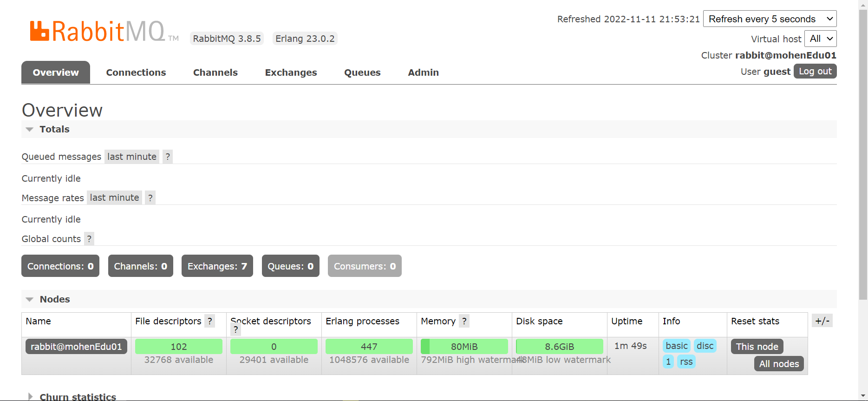Select the Overview tab
Image resolution: width=868 pixels, height=401 pixels.
[x=56, y=72]
